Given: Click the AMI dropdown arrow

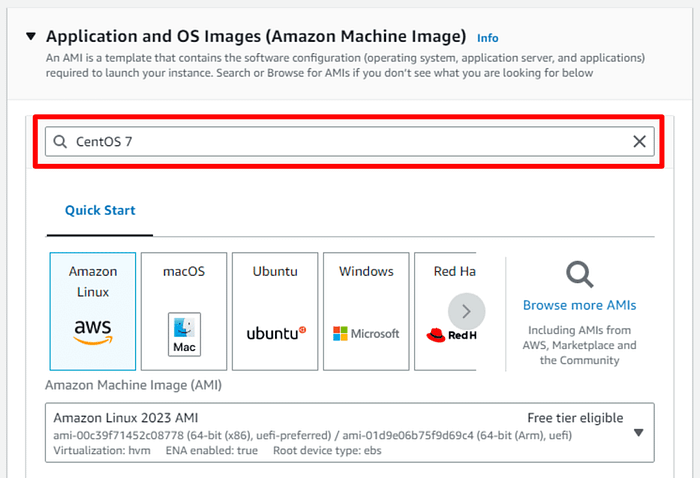Looking at the screenshot, I should 639,432.
